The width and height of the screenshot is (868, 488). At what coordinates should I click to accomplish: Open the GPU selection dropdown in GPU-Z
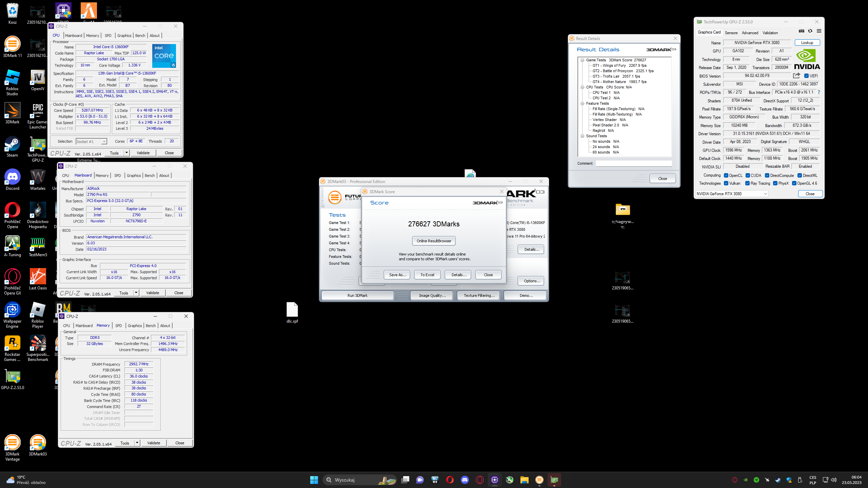pyautogui.click(x=731, y=194)
